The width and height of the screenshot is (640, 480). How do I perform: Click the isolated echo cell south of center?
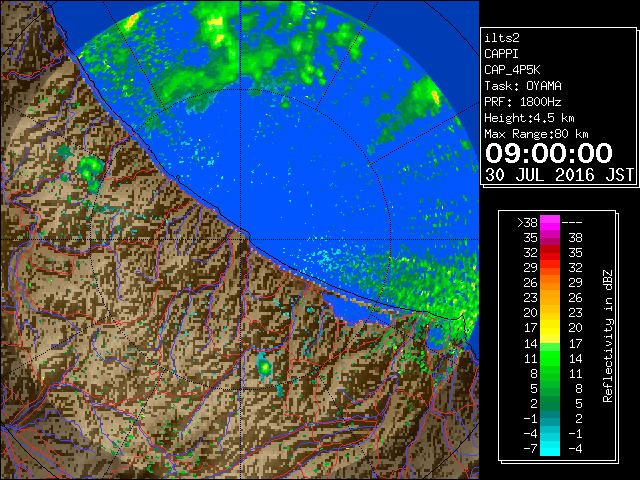click(x=265, y=367)
